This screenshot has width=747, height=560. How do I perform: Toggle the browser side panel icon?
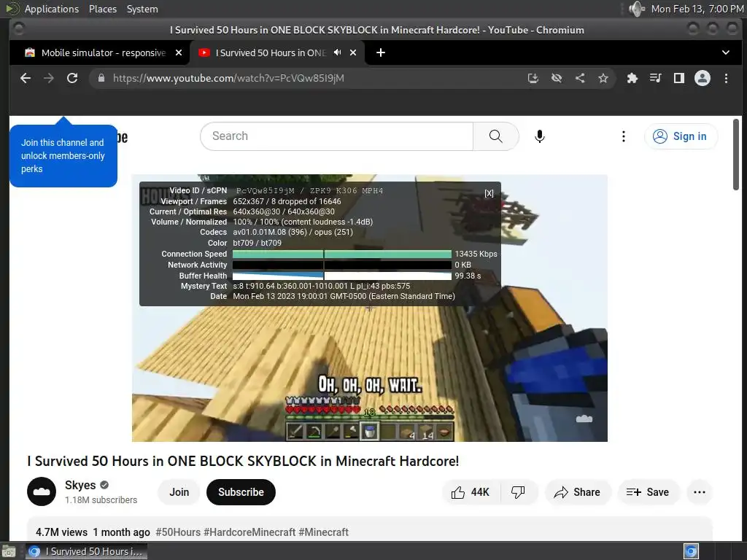(679, 78)
